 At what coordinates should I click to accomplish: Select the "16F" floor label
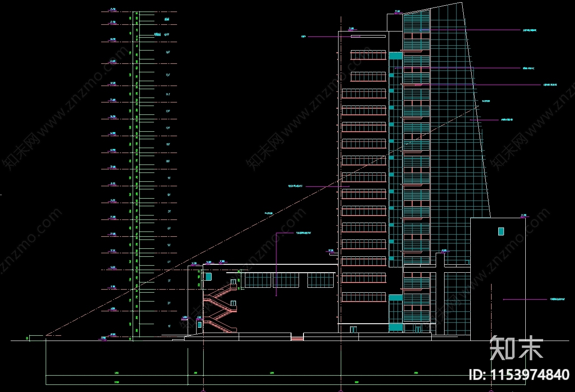pos(167,53)
